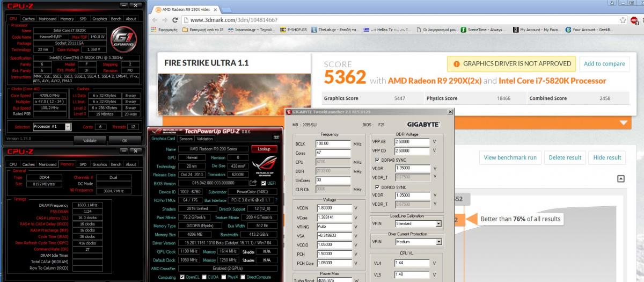
Task: Click the GRAPHICS DRIVER IS NOT APPROVED warning icon
Action: click(457, 63)
